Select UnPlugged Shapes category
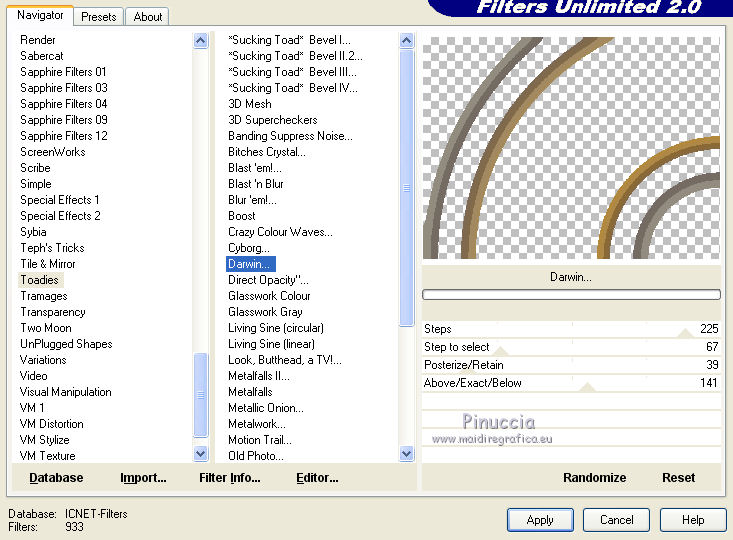The width and height of the screenshot is (733, 540). 66,344
